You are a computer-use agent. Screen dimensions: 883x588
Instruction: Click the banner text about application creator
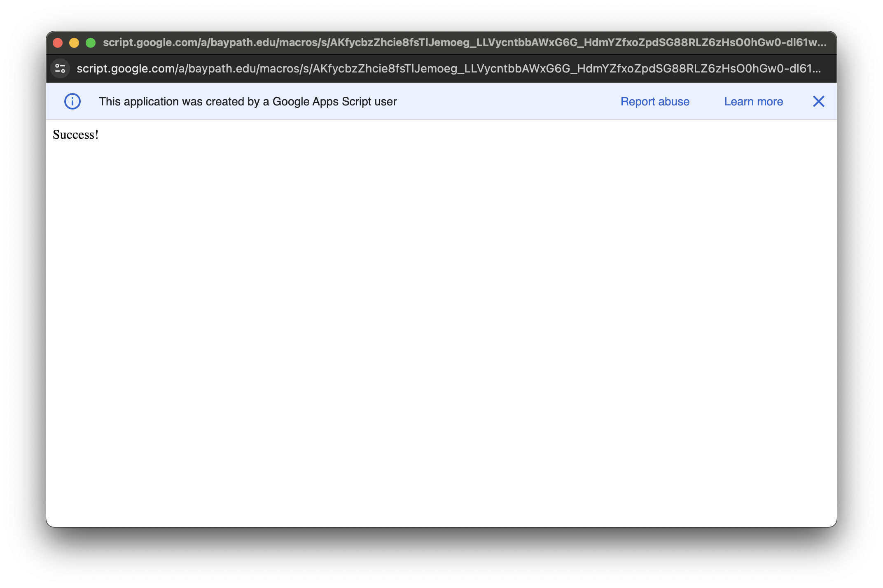click(x=247, y=101)
